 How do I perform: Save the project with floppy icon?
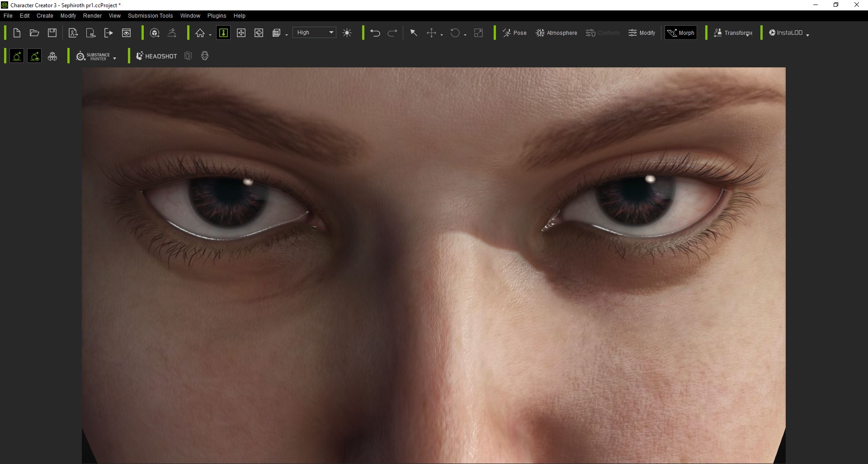[52, 33]
